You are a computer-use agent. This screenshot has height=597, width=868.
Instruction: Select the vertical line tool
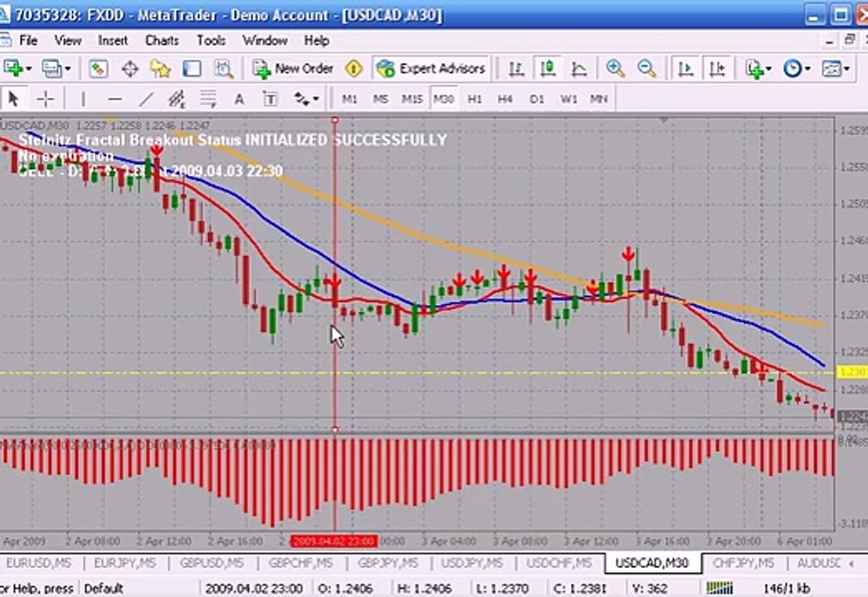tap(83, 99)
